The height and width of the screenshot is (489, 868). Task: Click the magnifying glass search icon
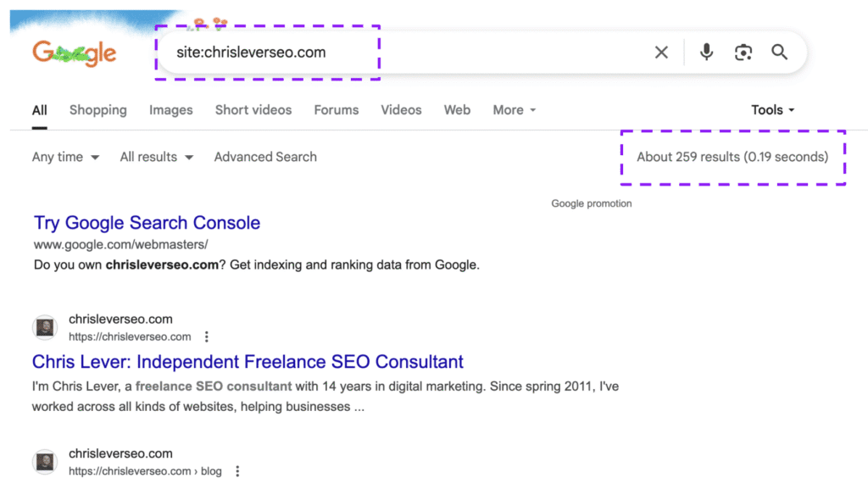tap(780, 53)
